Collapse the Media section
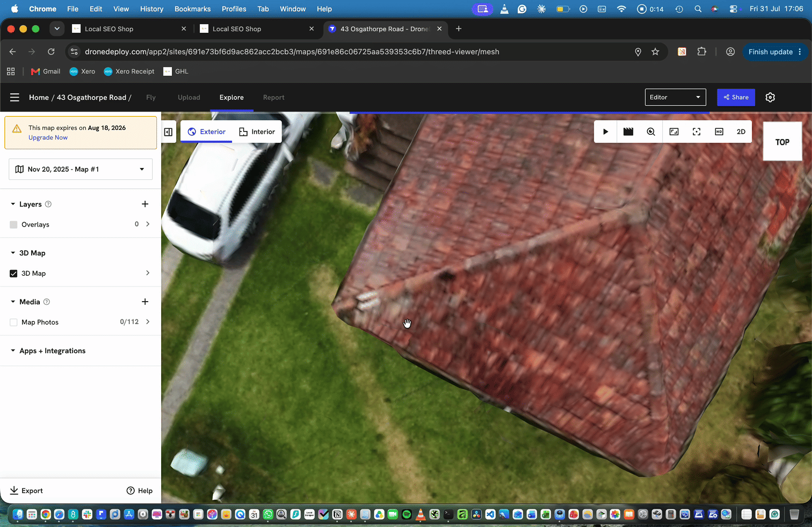 (13, 302)
